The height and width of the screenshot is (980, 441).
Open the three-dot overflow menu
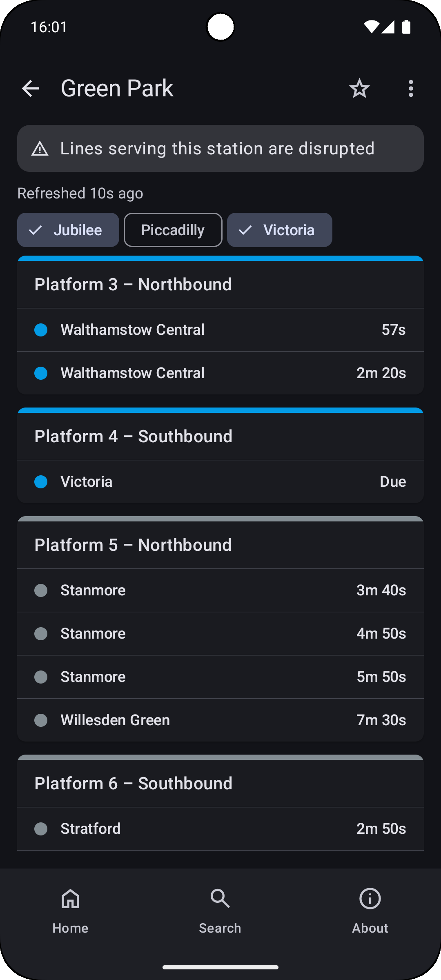[x=411, y=89]
